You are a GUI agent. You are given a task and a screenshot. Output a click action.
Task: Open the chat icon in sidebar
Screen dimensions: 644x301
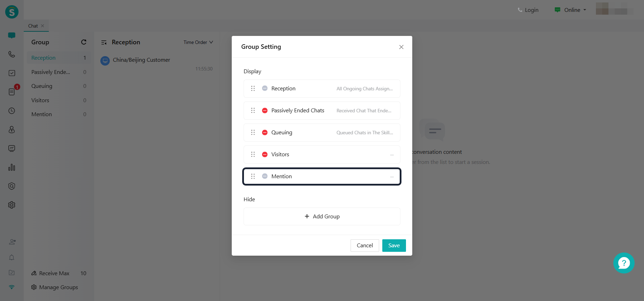coord(11,35)
